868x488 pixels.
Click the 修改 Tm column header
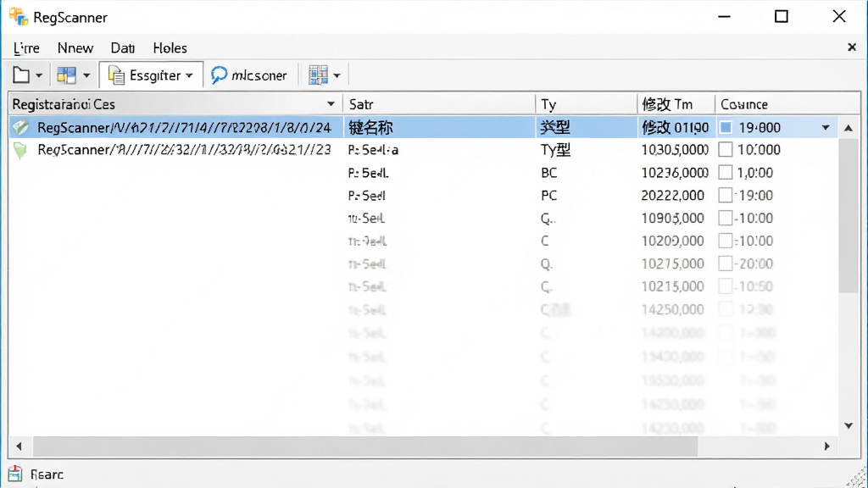pyautogui.click(x=676, y=104)
